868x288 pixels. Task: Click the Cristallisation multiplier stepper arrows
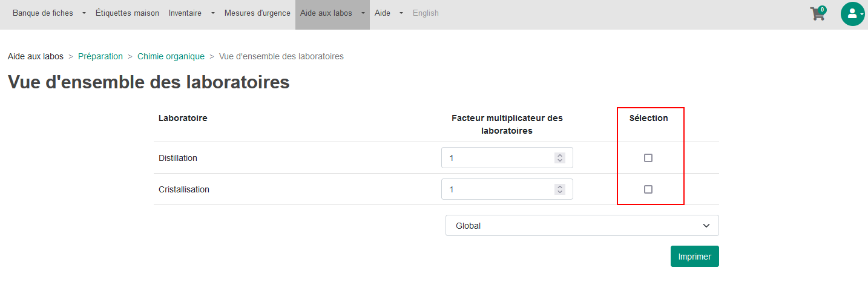tap(560, 189)
